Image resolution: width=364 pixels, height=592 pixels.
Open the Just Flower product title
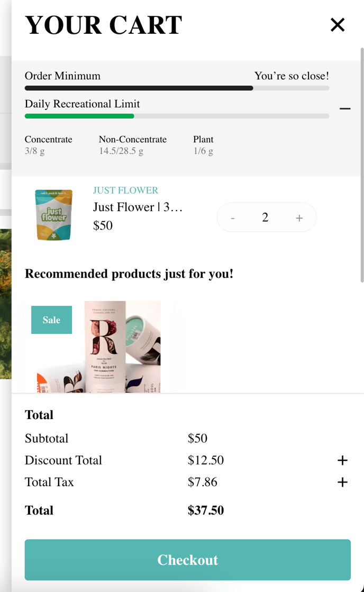138,207
